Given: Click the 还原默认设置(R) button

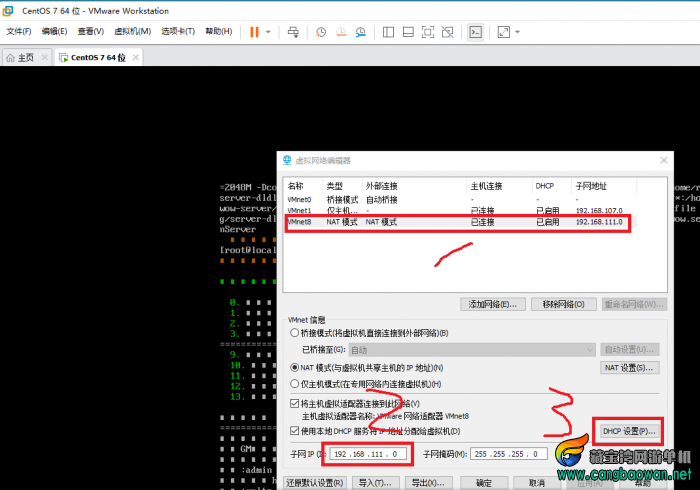Looking at the screenshot, I should coord(315,483).
